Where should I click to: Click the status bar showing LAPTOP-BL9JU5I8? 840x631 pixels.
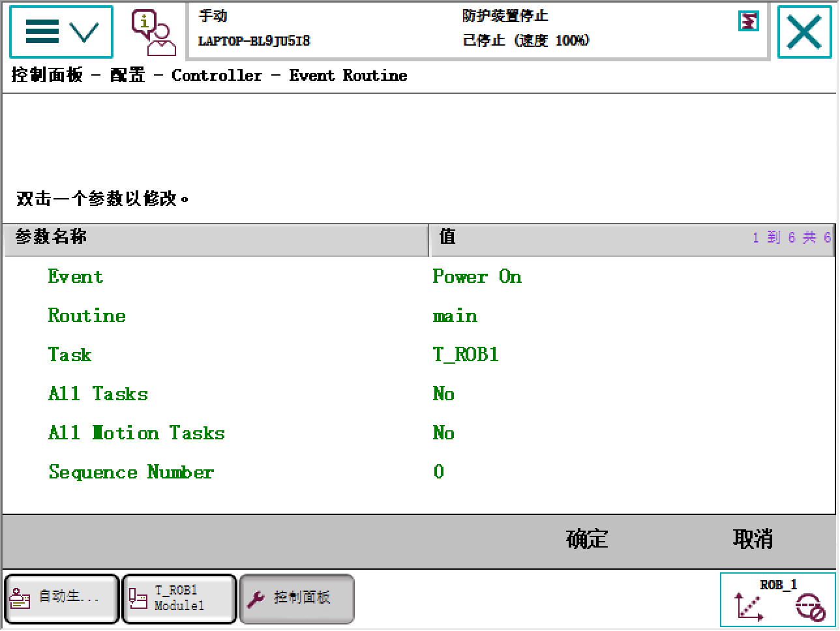point(478,30)
